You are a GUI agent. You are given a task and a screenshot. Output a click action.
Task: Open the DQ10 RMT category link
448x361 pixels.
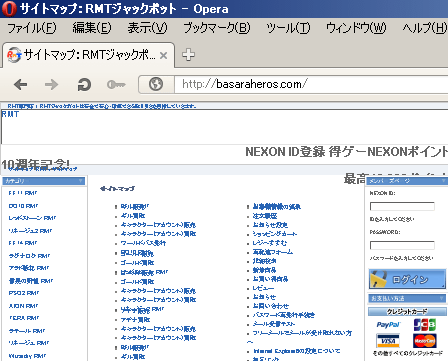click(23, 206)
